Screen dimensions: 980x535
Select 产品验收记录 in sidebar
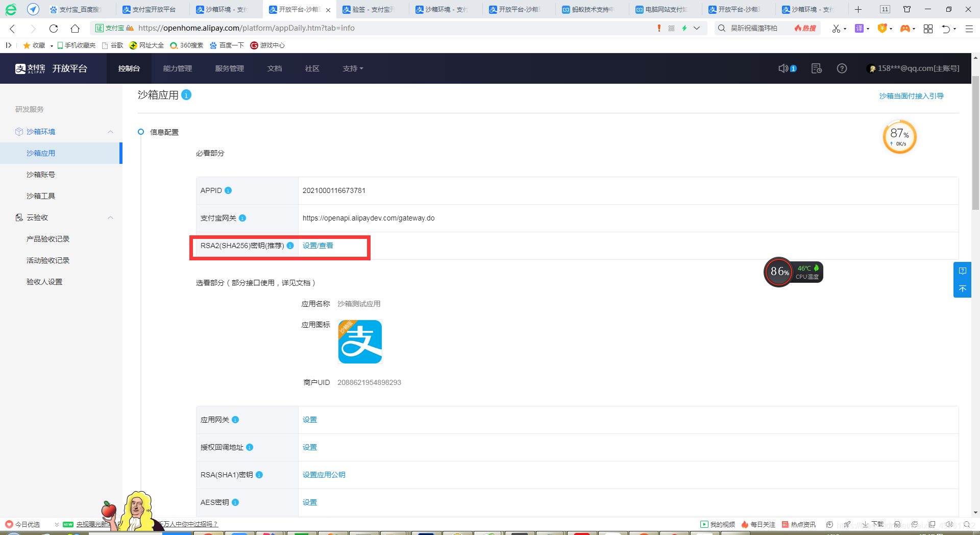48,239
